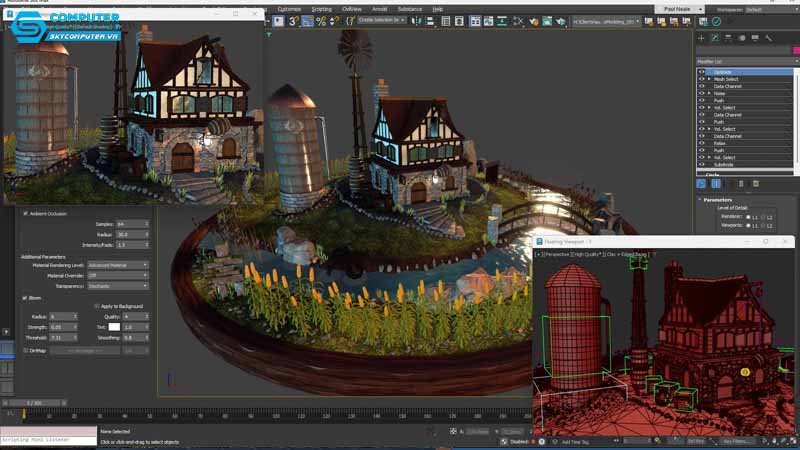Open the Create panel plus icon

pos(701,38)
